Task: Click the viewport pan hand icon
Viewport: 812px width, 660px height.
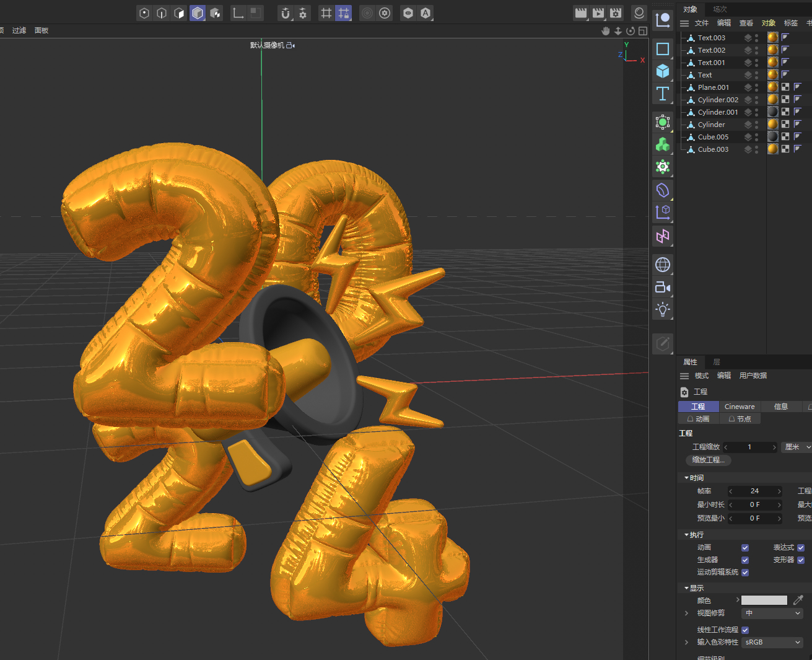Action: coord(606,31)
